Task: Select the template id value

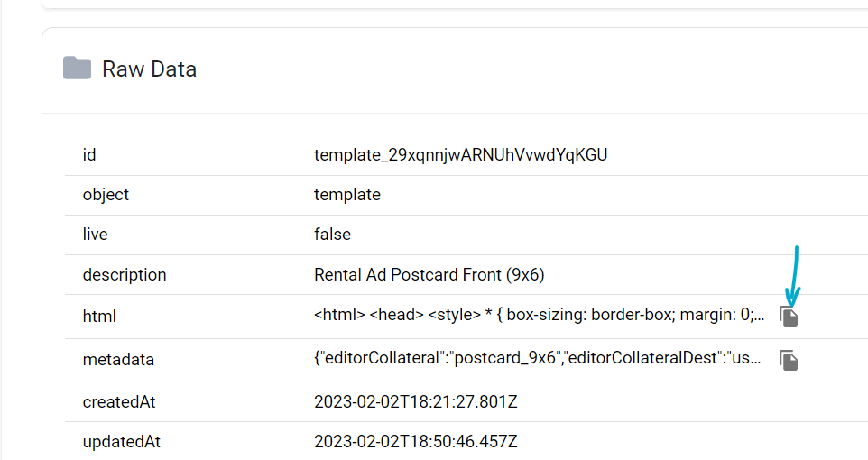Action: pos(460,155)
